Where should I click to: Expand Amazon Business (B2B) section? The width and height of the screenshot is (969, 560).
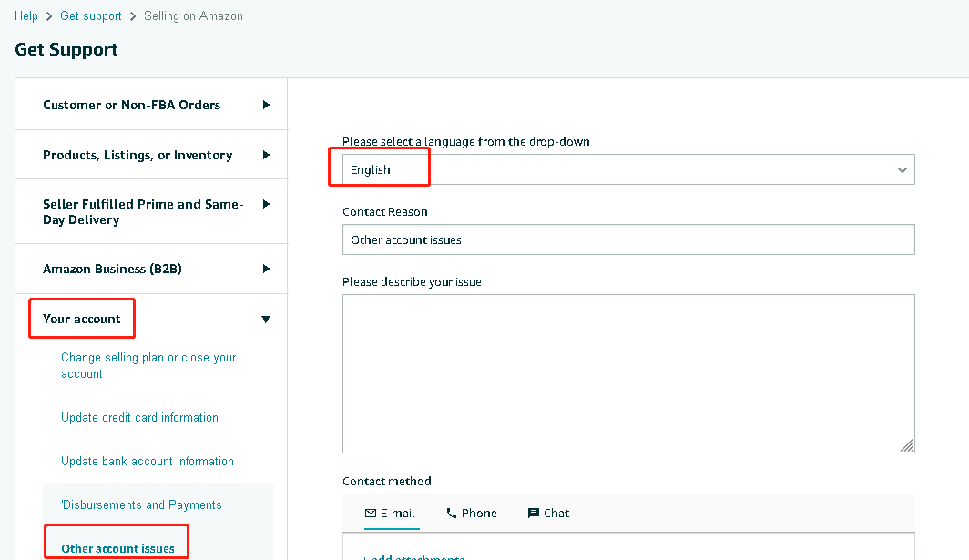tap(151, 269)
